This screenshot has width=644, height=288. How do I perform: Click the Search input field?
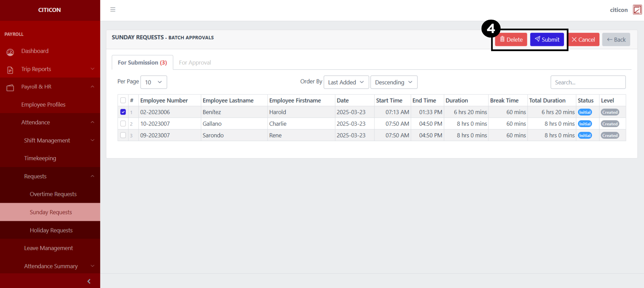coord(588,82)
